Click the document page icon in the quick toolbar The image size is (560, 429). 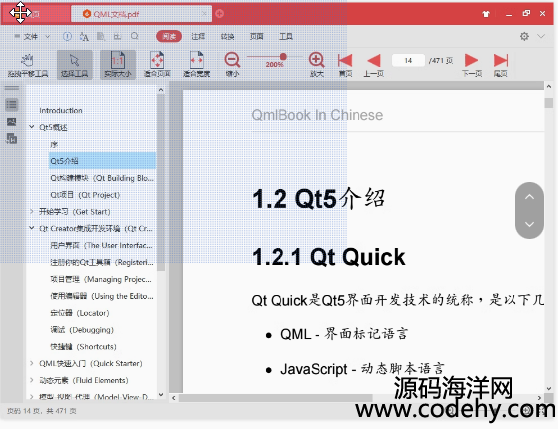101,36
